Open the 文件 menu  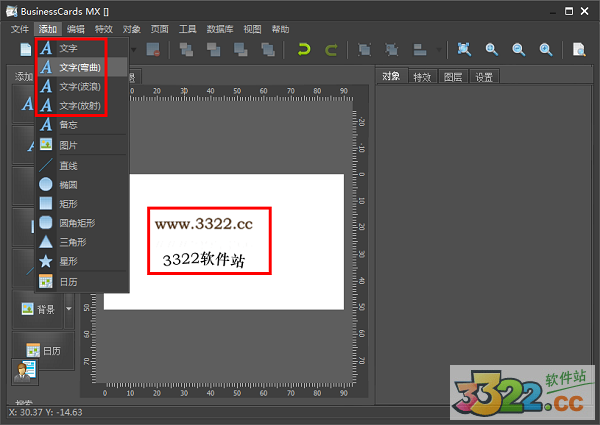coord(20,29)
